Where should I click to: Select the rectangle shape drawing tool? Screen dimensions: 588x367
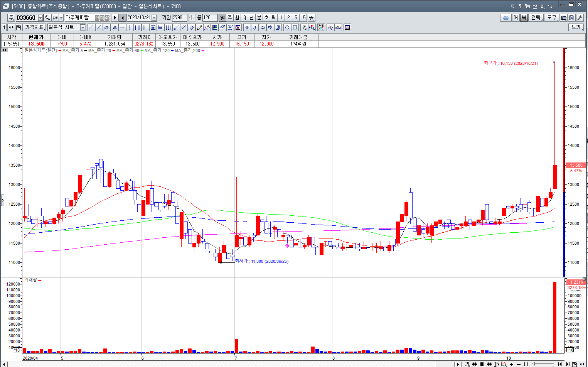pos(295,27)
